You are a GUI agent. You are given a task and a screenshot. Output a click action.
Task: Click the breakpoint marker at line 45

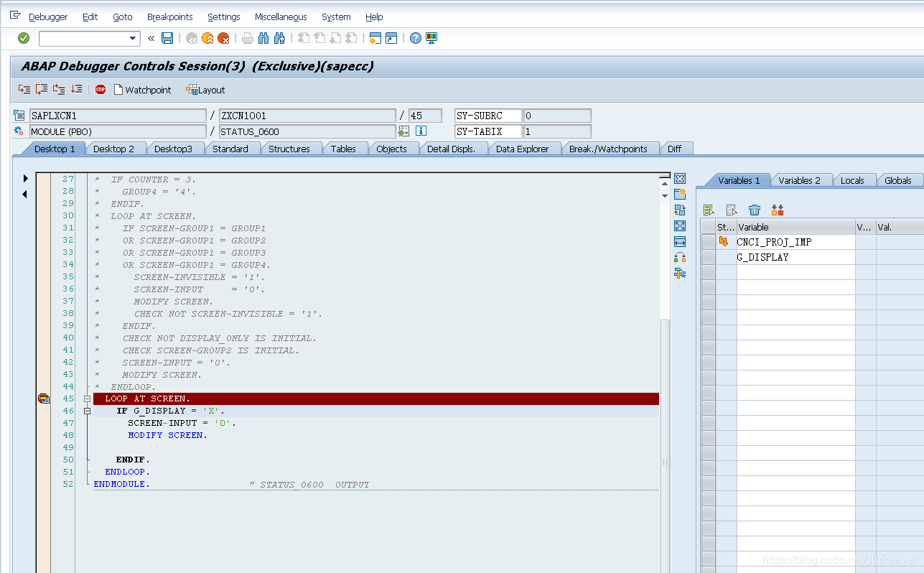coord(43,399)
